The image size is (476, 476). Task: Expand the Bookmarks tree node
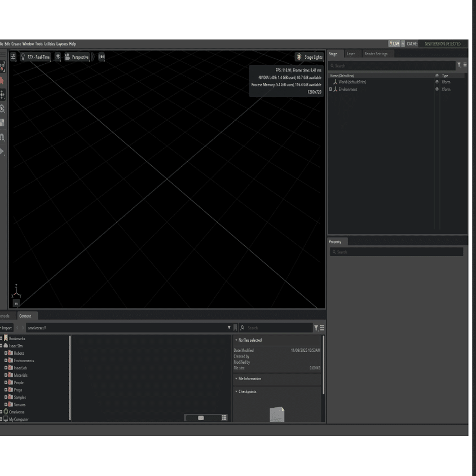tap(1, 338)
